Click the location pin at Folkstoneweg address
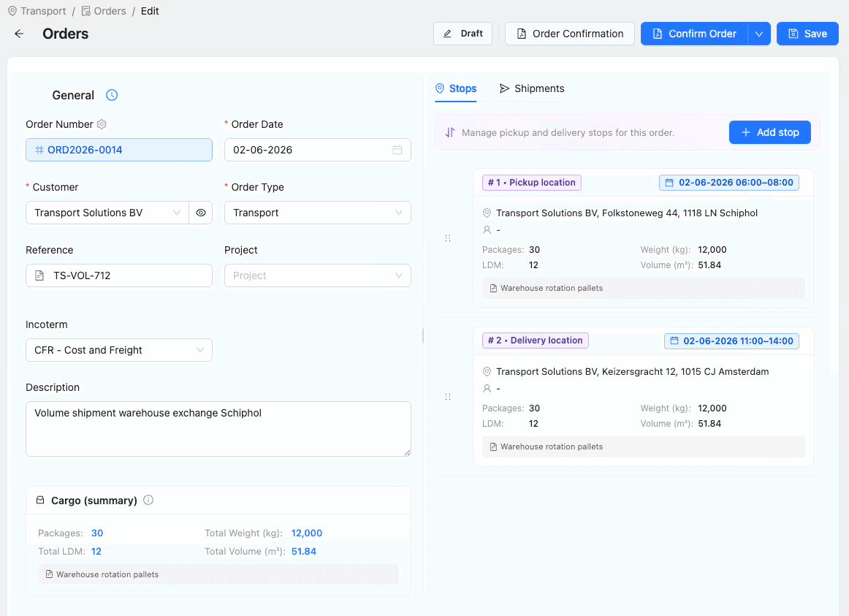 (487, 213)
